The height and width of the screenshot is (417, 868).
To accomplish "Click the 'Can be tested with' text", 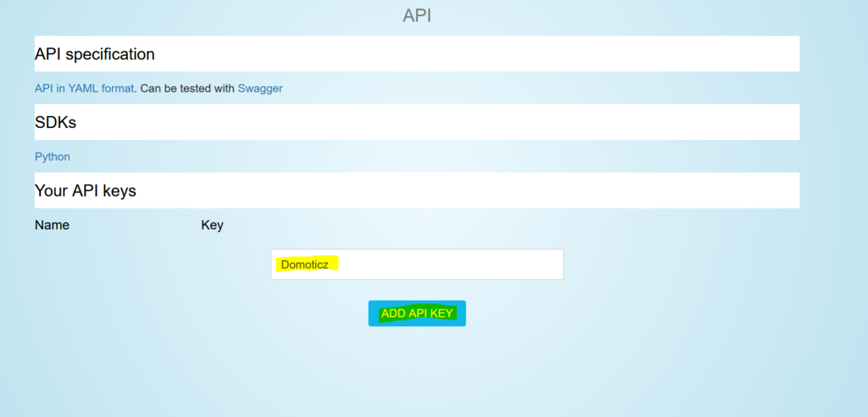I will [x=187, y=88].
